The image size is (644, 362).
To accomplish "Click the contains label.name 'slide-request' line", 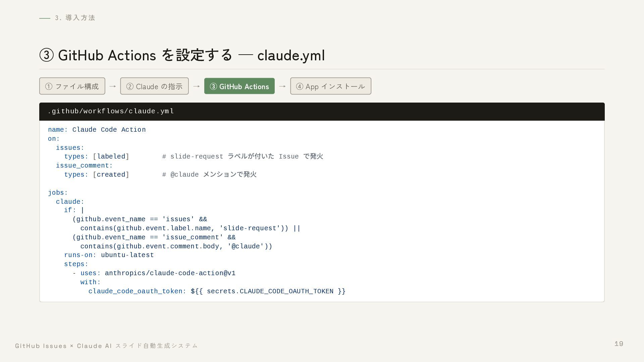I will (x=191, y=228).
